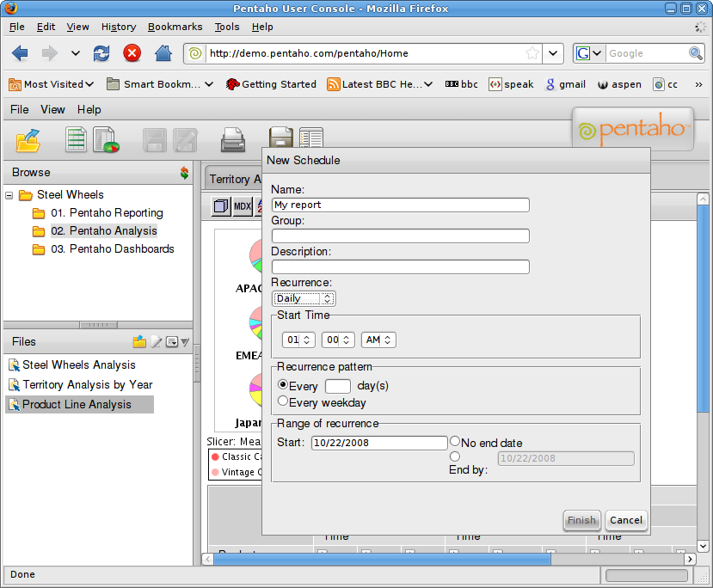Screen dimensions: 713x588
Task: Select the Every day(s) radio button
Action: [283, 385]
